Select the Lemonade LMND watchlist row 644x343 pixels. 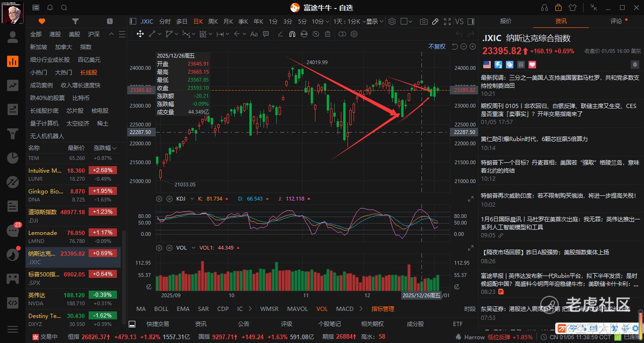pyautogui.click(x=73, y=236)
